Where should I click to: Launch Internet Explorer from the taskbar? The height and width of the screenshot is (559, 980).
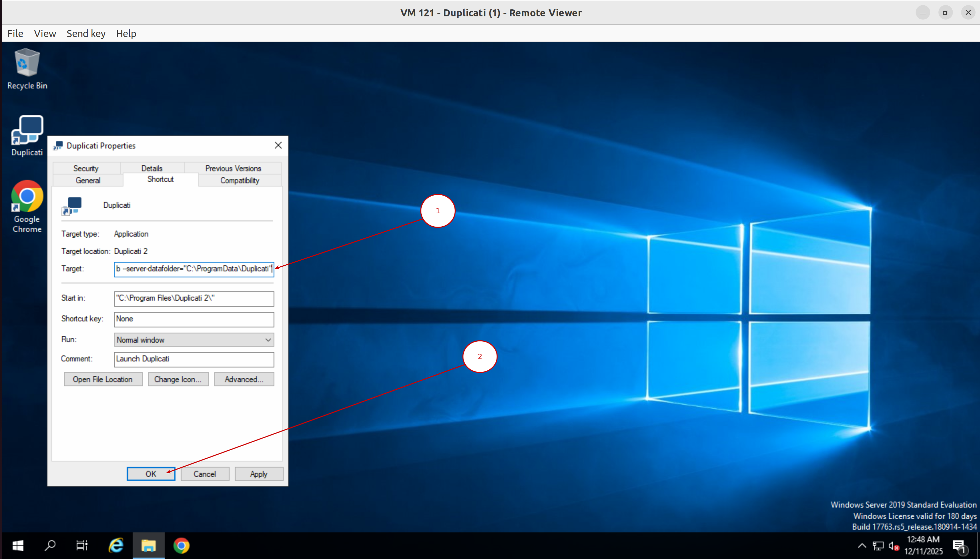click(116, 545)
